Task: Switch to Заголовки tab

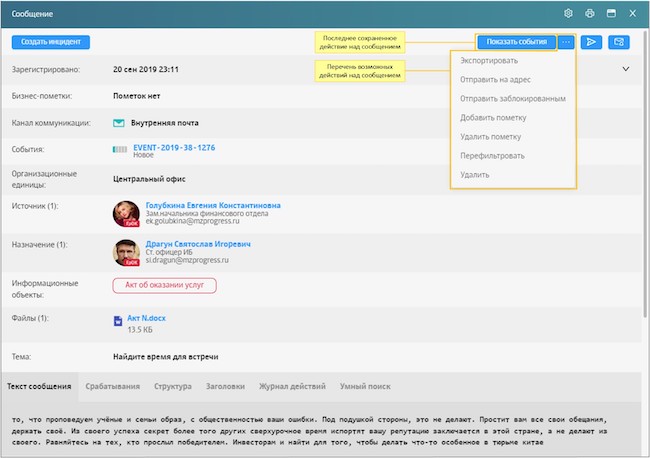Action: click(x=226, y=386)
